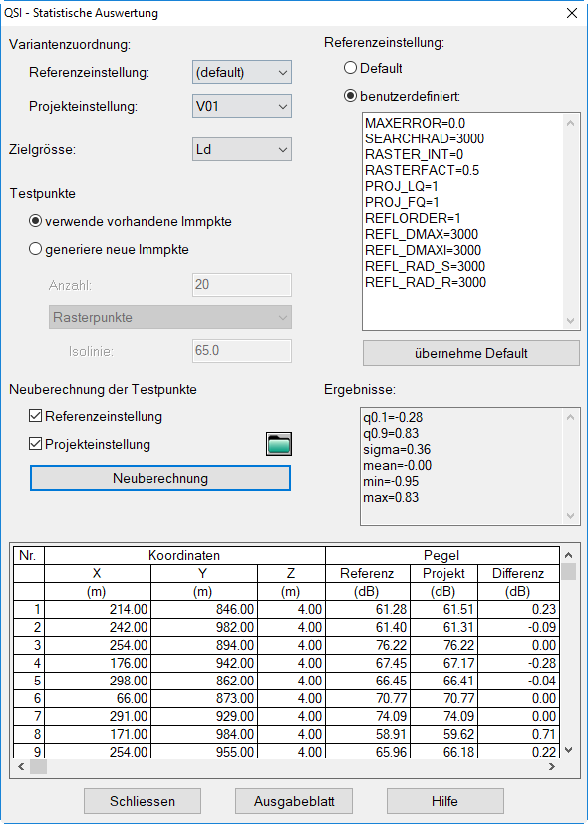Click the Neuberechnung button
The height and width of the screenshot is (824, 588).
click(160, 478)
